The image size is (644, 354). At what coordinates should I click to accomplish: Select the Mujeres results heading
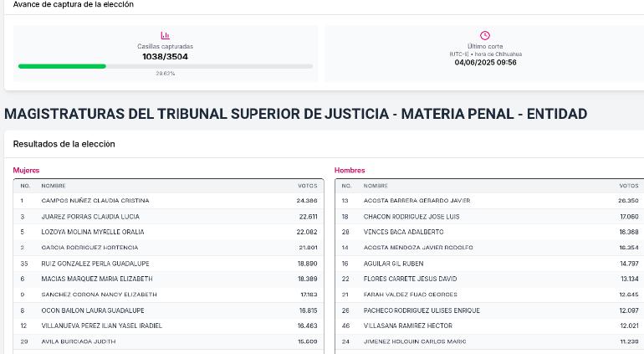(26, 170)
